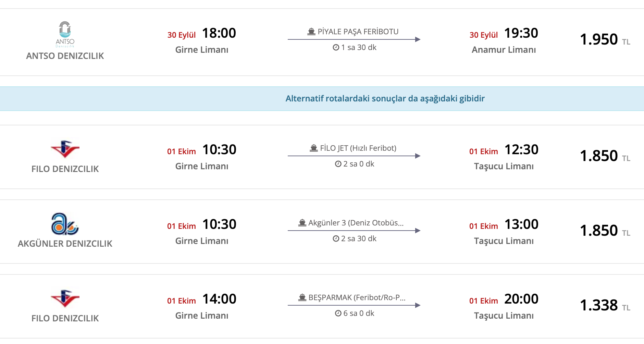Click clock icon next to 1 sa 30 dk
This screenshot has width=644, height=344.
pyautogui.click(x=336, y=48)
